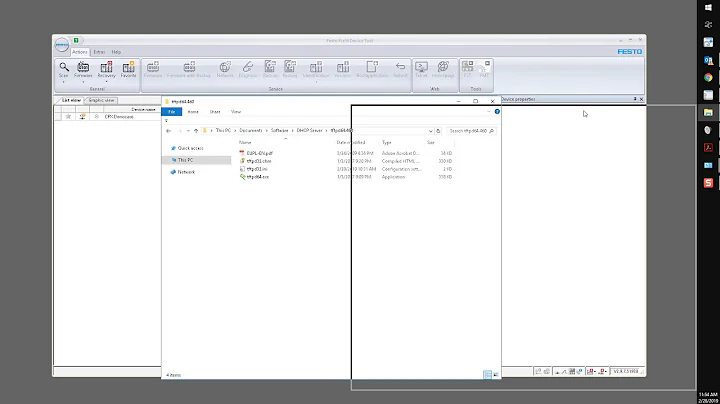The image size is (720, 404).
Task: Open the Explorer Share tab
Action: pyautogui.click(x=215, y=112)
